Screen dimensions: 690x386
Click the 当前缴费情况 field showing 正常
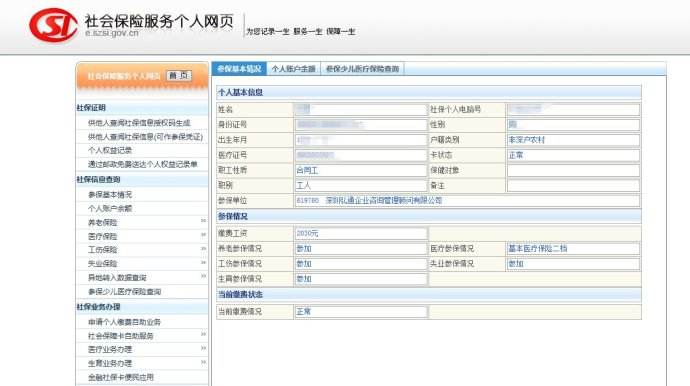[360, 312]
